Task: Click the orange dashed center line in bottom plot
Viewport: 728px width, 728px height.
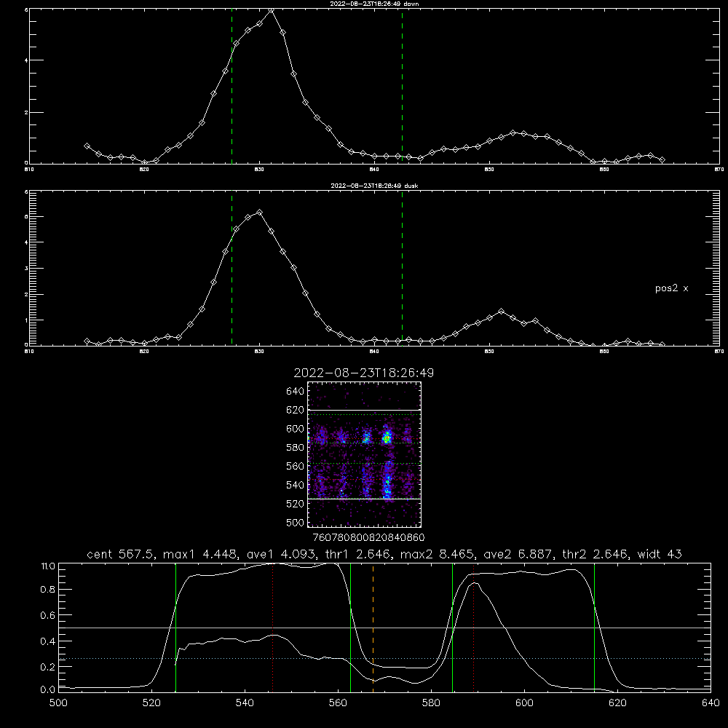Action: pos(373,628)
